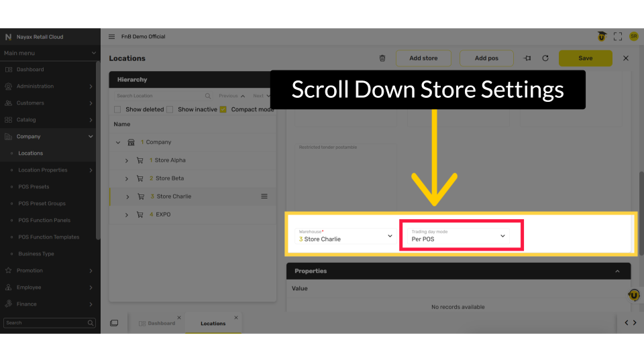This screenshot has width=644, height=362.
Task: Close the Locations bottom tab
Action: click(236, 318)
